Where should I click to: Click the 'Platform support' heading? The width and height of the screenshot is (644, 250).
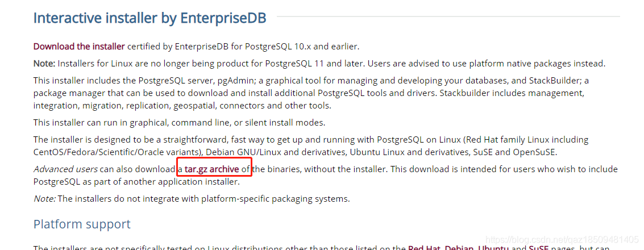pos(82,224)
